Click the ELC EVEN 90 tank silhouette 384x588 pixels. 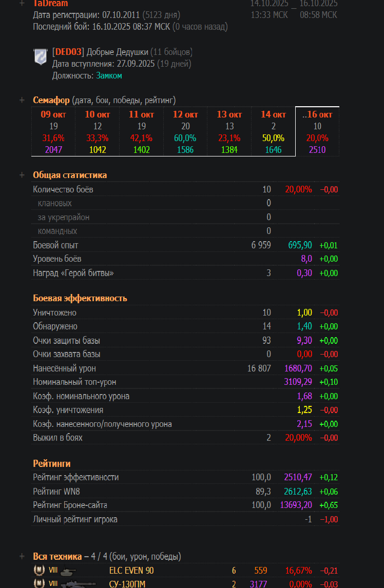coord(68,571)
